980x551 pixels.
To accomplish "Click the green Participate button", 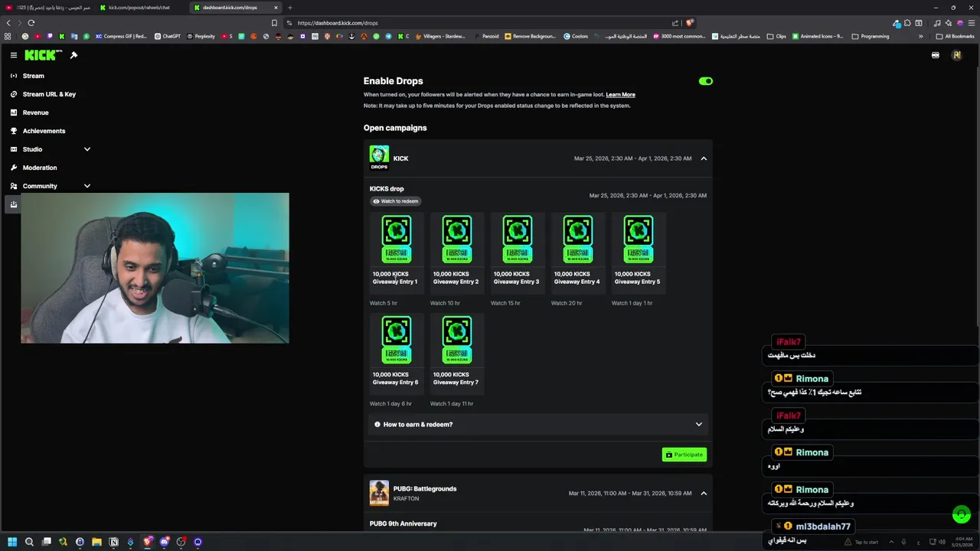I will pyautogui.click(x=684, y=455).
